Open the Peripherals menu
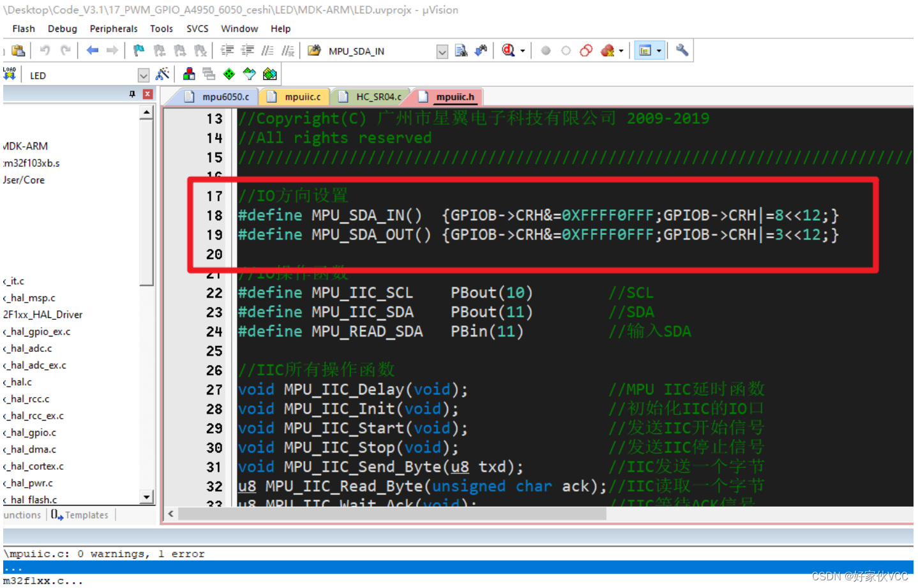This screenshot has height=588, width=918. [x=114, y=29]
